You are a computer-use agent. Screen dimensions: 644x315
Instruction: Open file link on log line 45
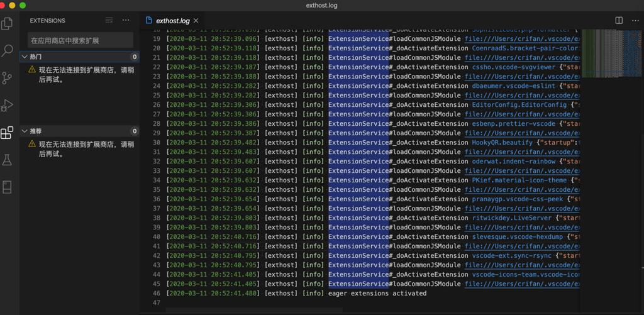[522, 284]
